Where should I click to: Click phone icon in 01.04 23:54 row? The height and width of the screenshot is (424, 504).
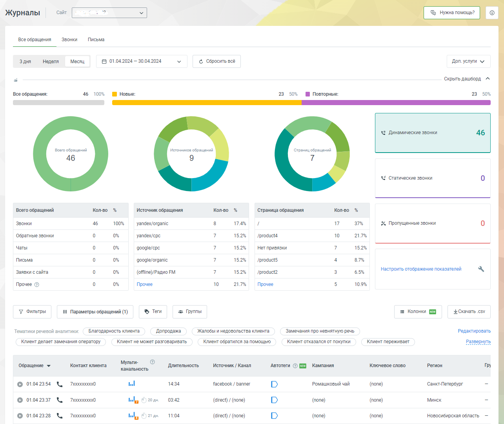click(x=60, y=384)
